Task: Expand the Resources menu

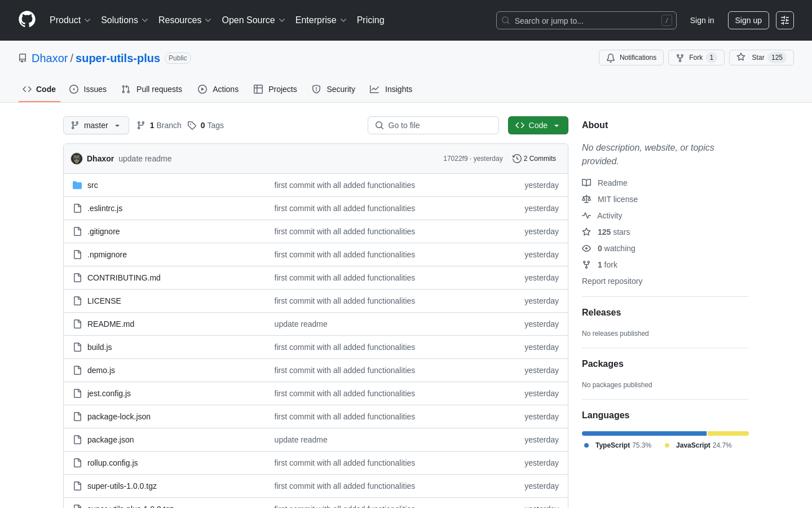Action: [185, 20]
